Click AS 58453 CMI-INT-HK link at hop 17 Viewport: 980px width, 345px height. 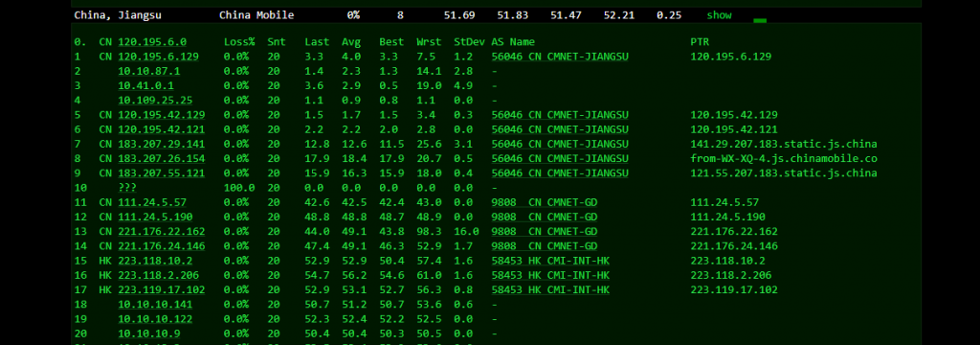550,290
